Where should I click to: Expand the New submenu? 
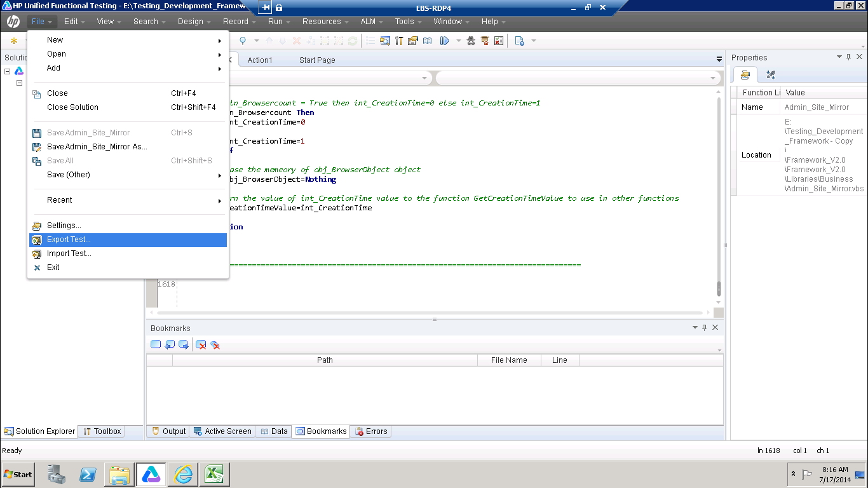(x=127, y=39)
